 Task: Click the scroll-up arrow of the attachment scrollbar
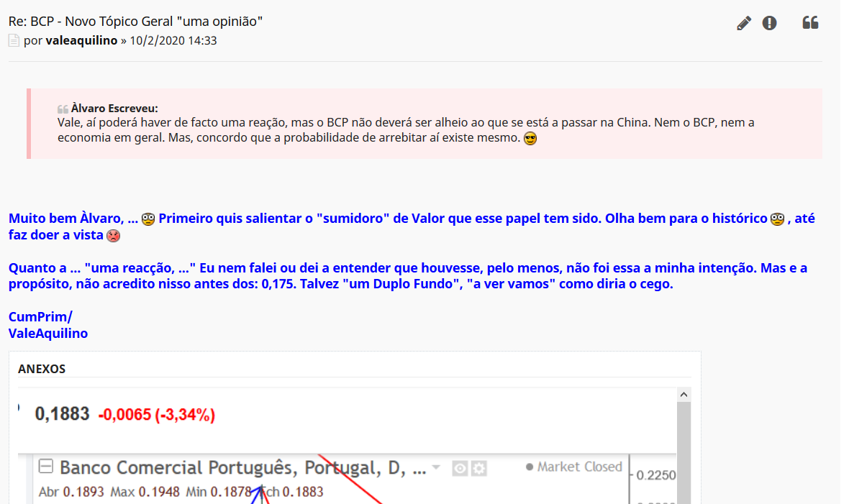pos(684,395)
